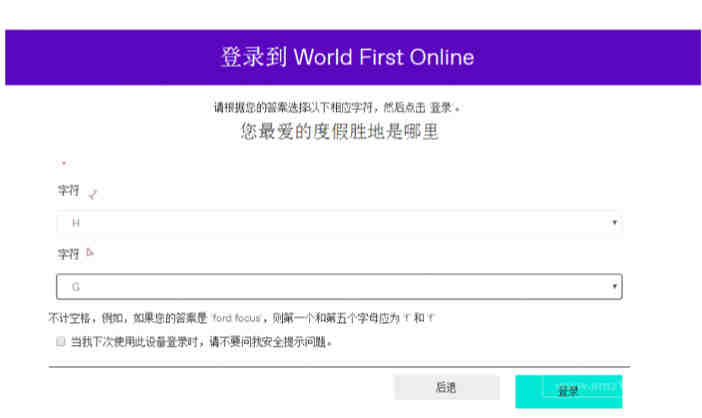
Task: Click the checkbox label about this device
Action: point(201,342)
